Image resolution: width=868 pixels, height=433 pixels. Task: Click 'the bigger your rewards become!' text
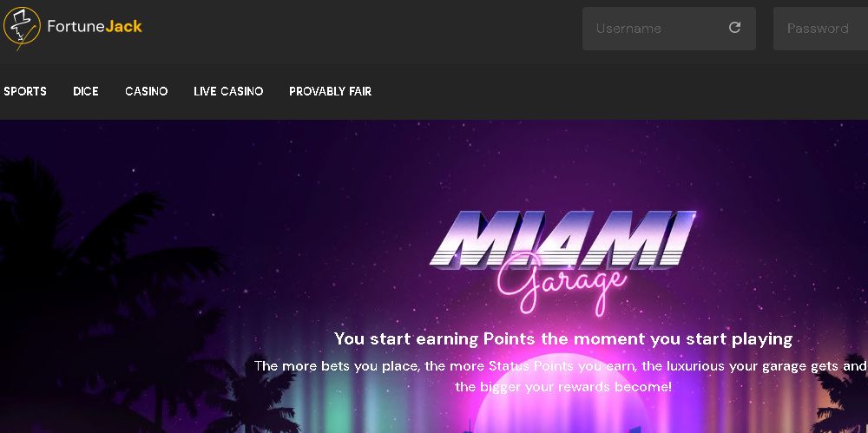[563, 386]
